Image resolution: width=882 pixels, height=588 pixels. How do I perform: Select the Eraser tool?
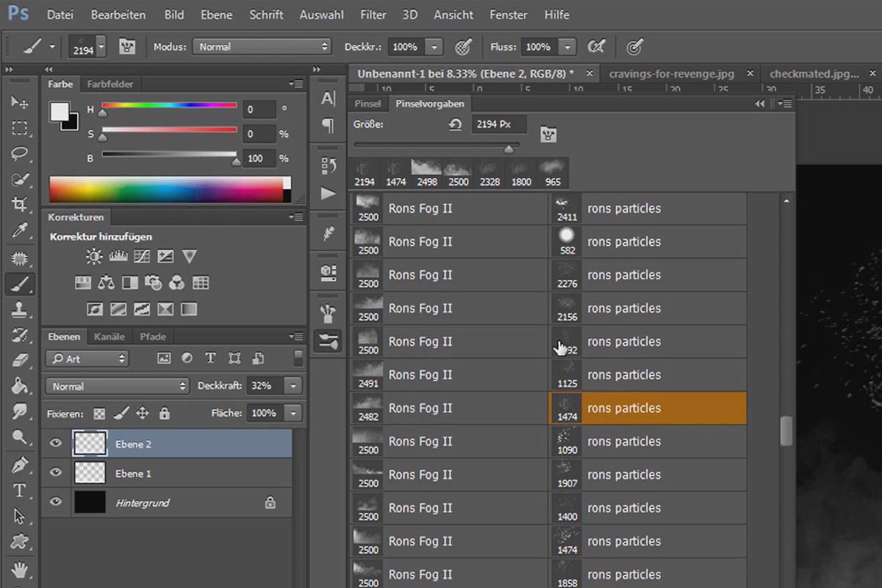[x=20, y=360]
